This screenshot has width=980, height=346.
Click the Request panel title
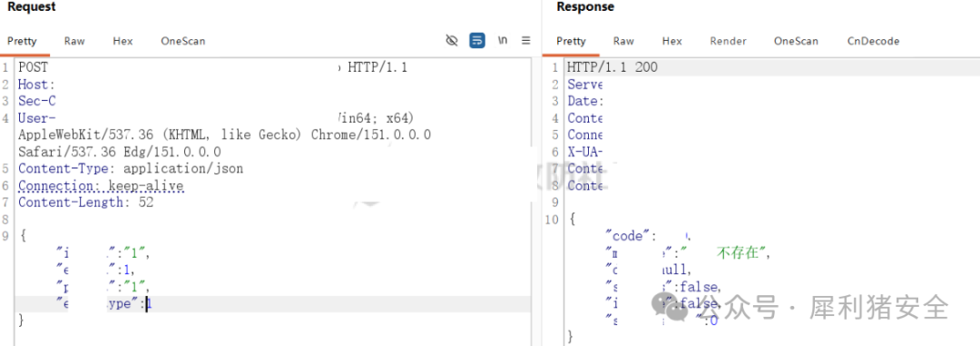tap(31, 7)
